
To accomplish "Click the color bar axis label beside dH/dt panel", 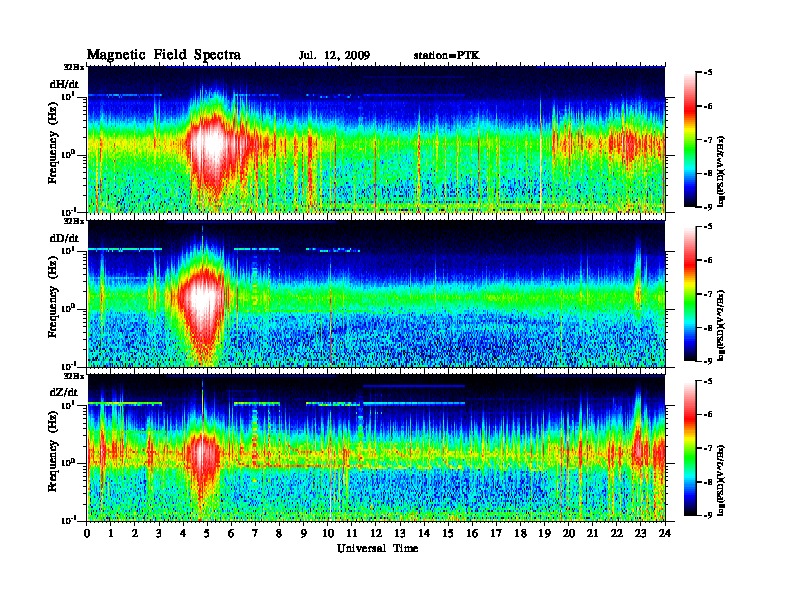I will pos(721,171).
